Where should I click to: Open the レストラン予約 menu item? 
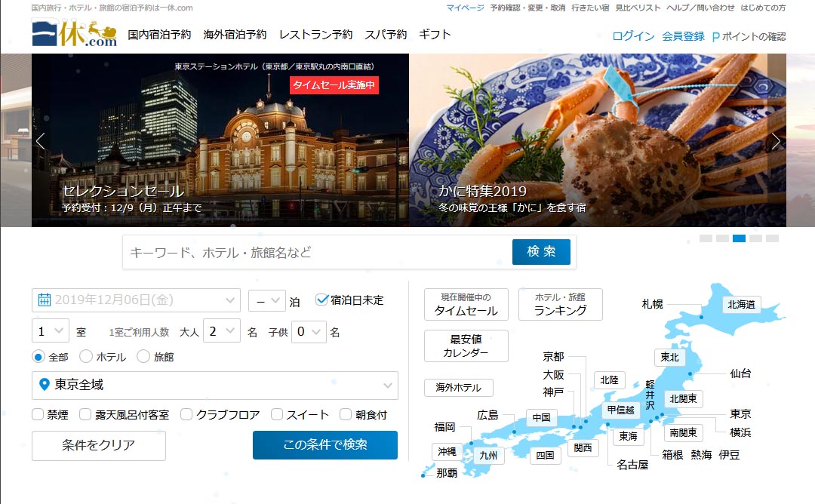pyautogui.click(x=315, y=35)
